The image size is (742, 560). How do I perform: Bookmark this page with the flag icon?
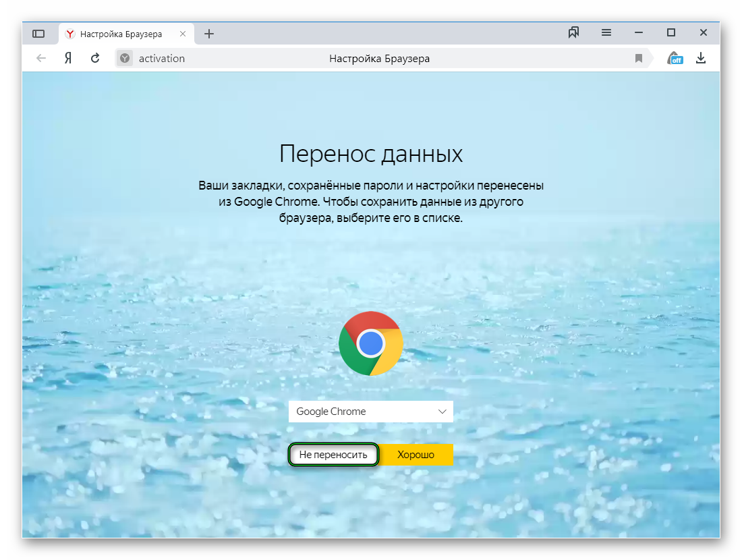[638, 58]
